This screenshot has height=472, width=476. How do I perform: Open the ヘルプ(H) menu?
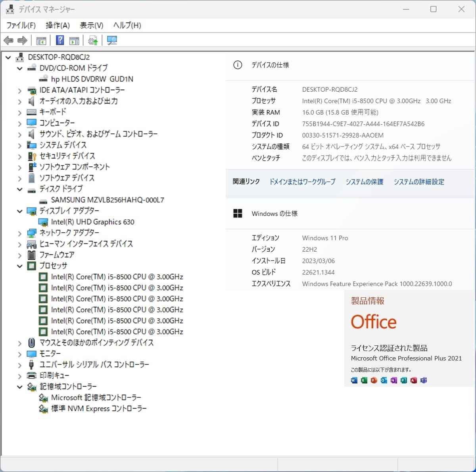pyautogui.click(x=127, y=25)
